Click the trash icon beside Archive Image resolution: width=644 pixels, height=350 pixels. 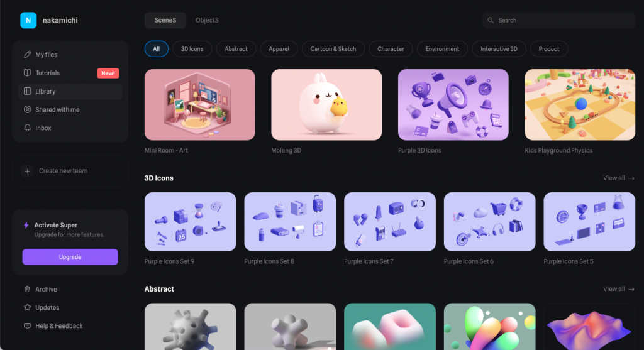pos(27,289)
